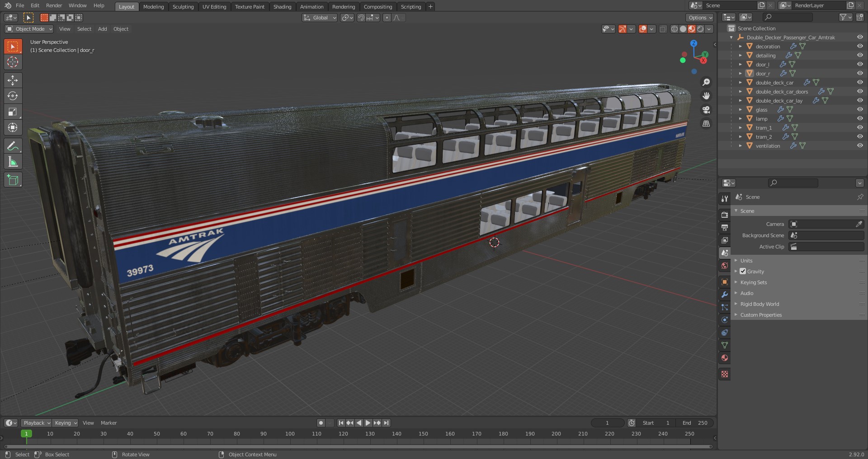Switch perspective/orthographic grid icon
Screen dimensions: 868x459
[706, 123]
